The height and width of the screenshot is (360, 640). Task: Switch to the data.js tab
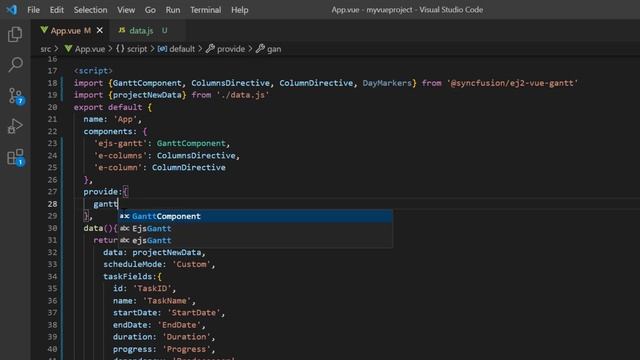pos(142,30)
